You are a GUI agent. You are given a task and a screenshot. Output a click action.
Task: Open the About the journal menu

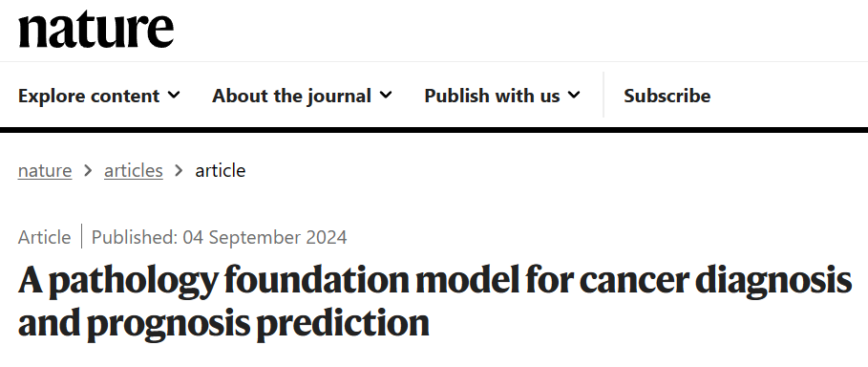click(x=302, y=96)
